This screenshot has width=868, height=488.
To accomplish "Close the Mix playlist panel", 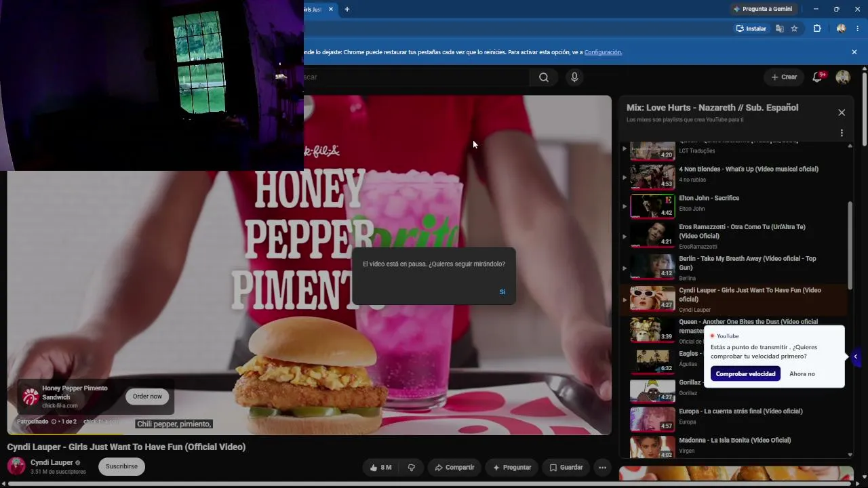I will 842,113.
